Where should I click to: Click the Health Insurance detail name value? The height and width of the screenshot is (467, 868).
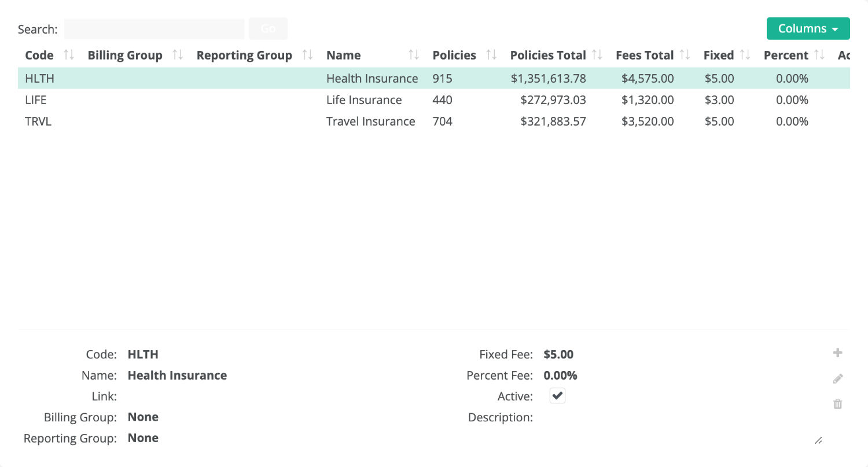(177, 375)
